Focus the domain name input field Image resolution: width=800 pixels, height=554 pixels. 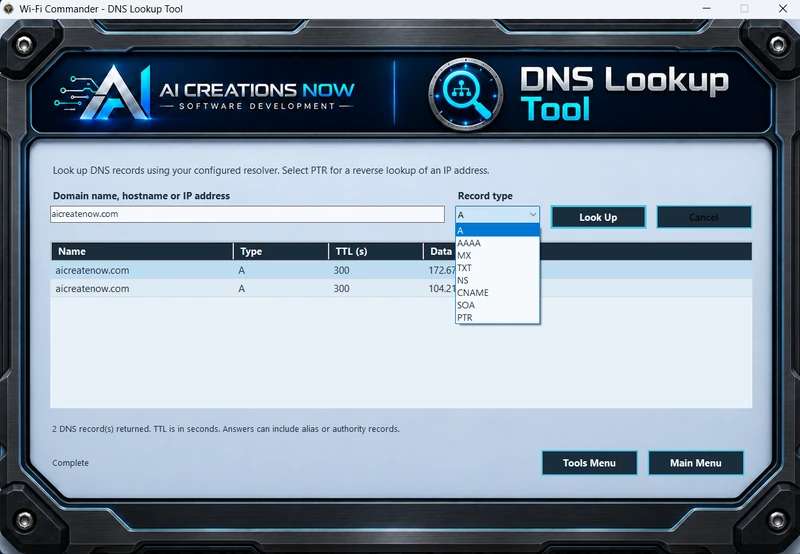(247, 214)
